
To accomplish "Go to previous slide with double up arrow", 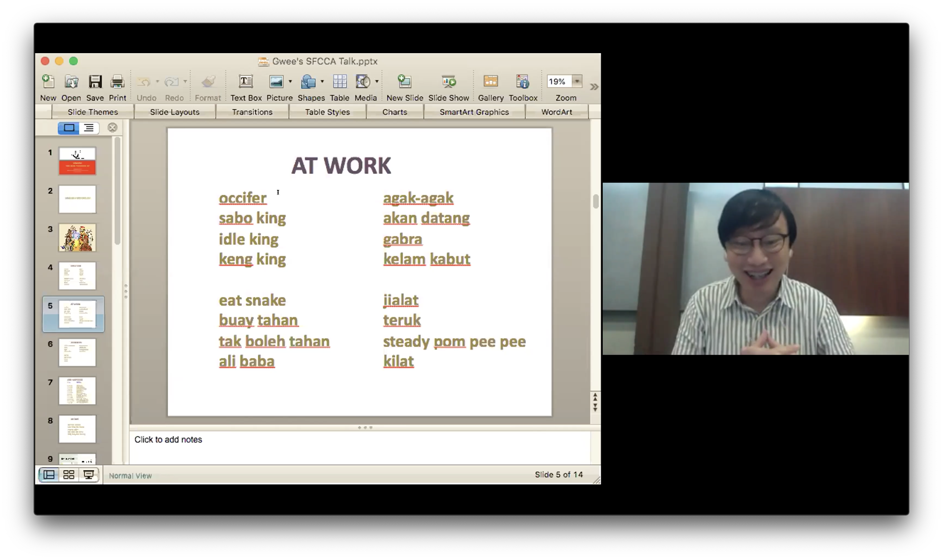I will (595, 396).
